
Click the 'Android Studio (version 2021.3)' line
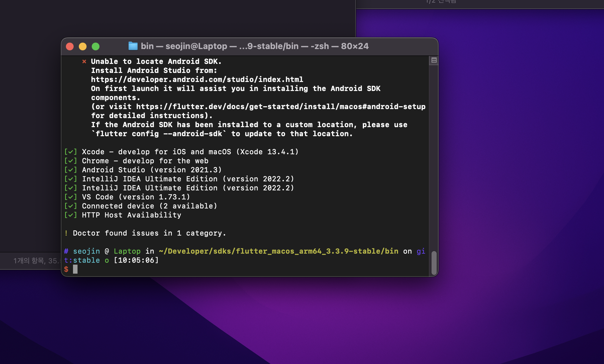click(x=152, y=170)
